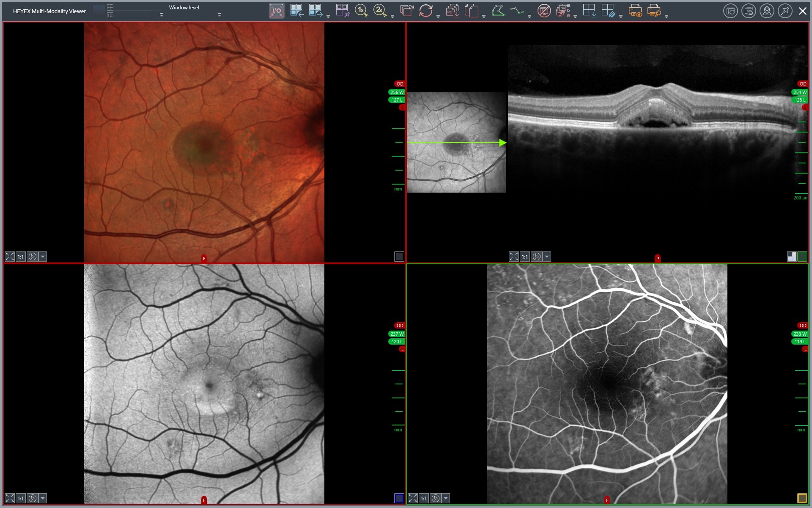Open the Window level dropdown
Screen dimensions: 812x508
(219, 15)
